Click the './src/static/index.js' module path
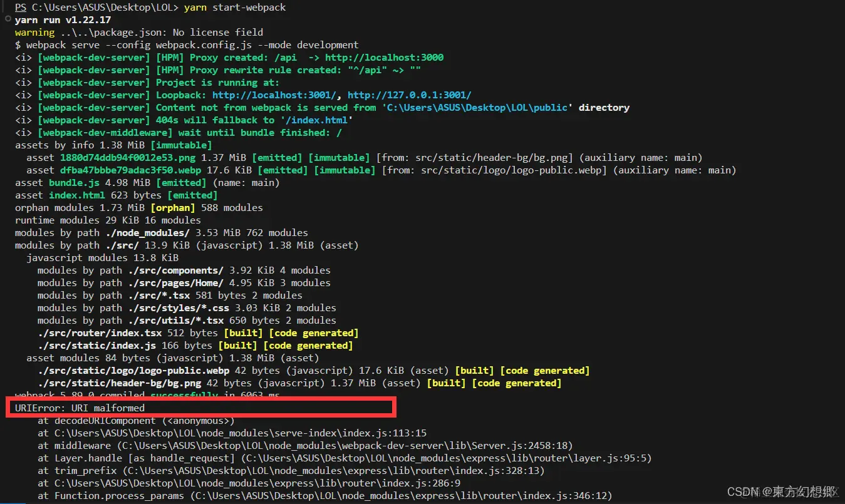This screenshot has height=504, width=845. (x=96, y=346)
